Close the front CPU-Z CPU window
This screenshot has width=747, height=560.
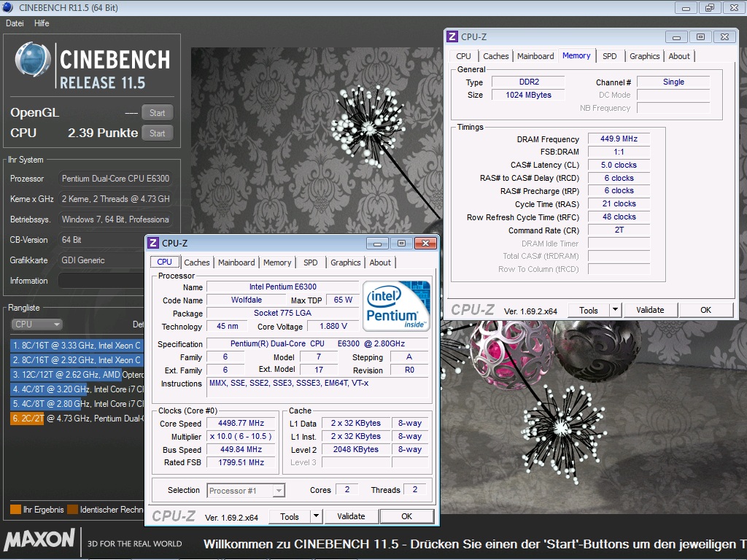(425, 244)
